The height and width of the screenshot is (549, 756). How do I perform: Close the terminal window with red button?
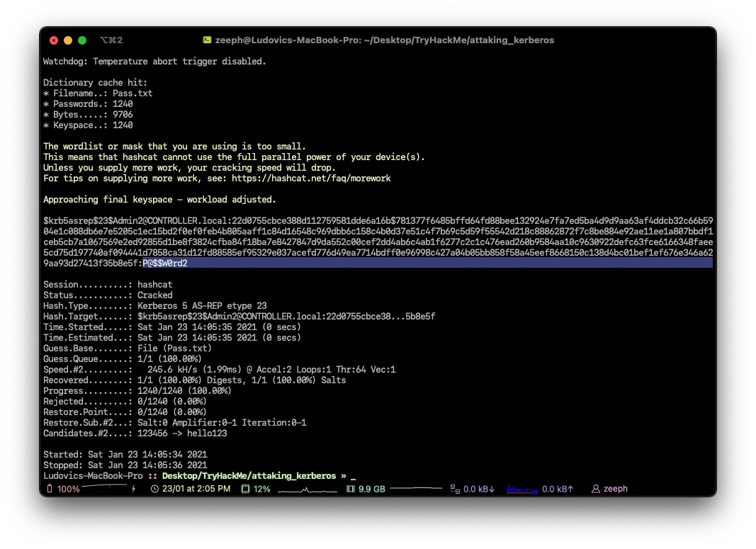[54, 40]
